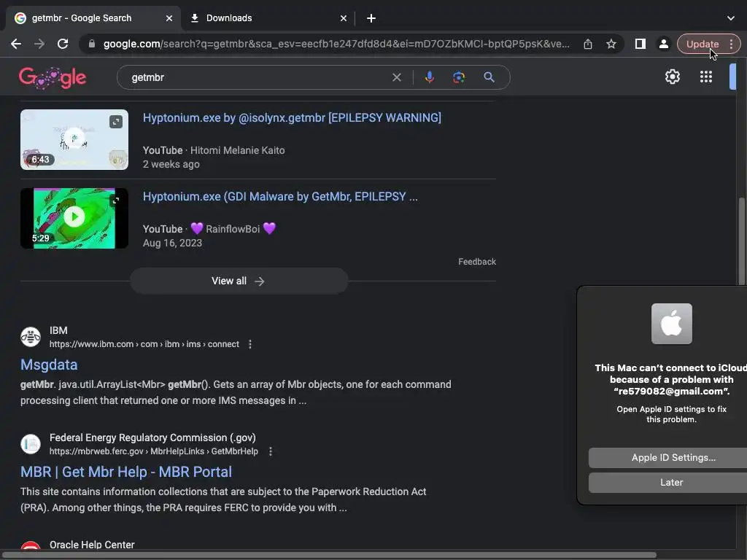Expand tab search chevron
Image resolution: width=747 pixels, height=560 pixels.
coord(731,18)
